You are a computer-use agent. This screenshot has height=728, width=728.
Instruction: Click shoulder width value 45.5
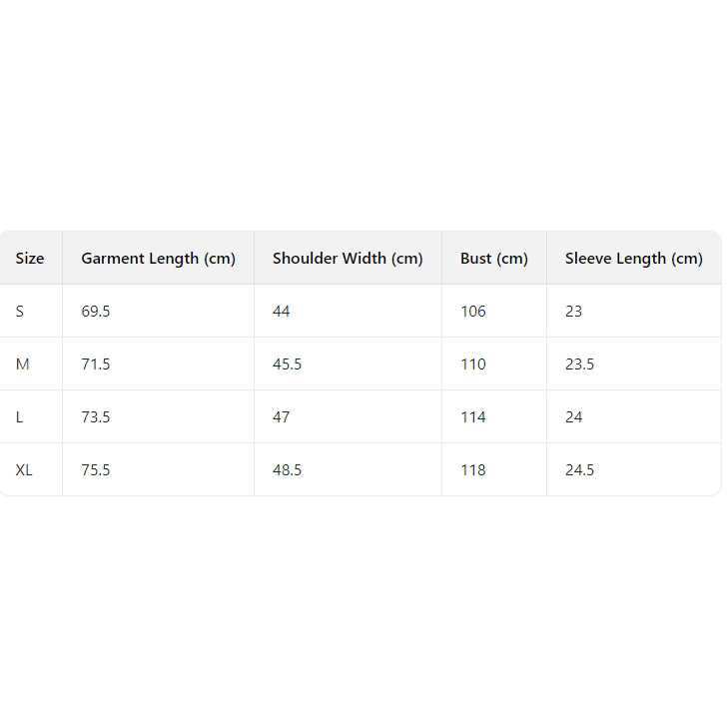(287, 364)
